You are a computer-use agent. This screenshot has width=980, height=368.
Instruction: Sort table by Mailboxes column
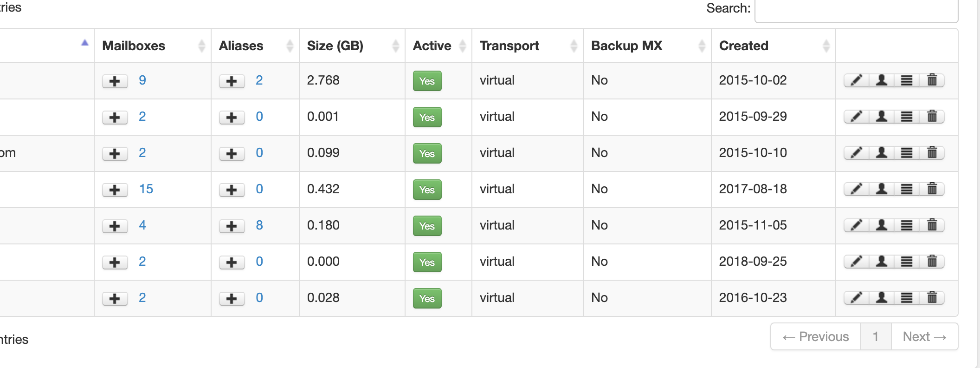coord(153,46)
